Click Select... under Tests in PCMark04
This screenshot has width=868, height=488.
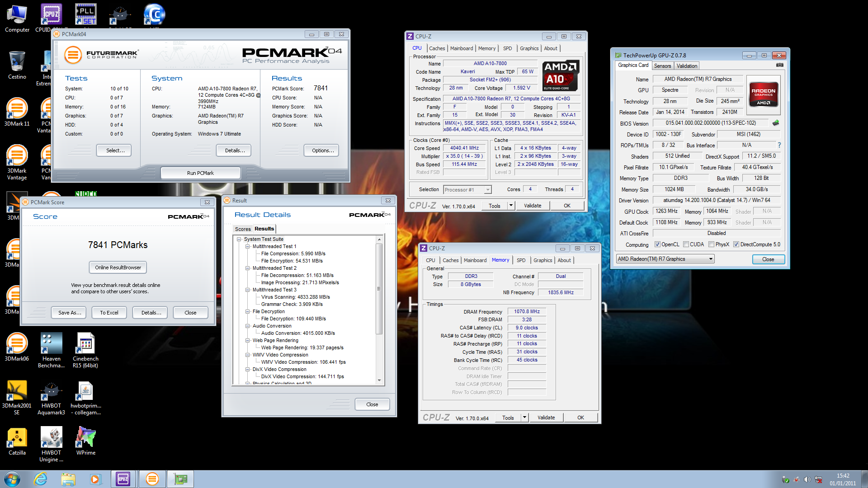pos(114,150)
